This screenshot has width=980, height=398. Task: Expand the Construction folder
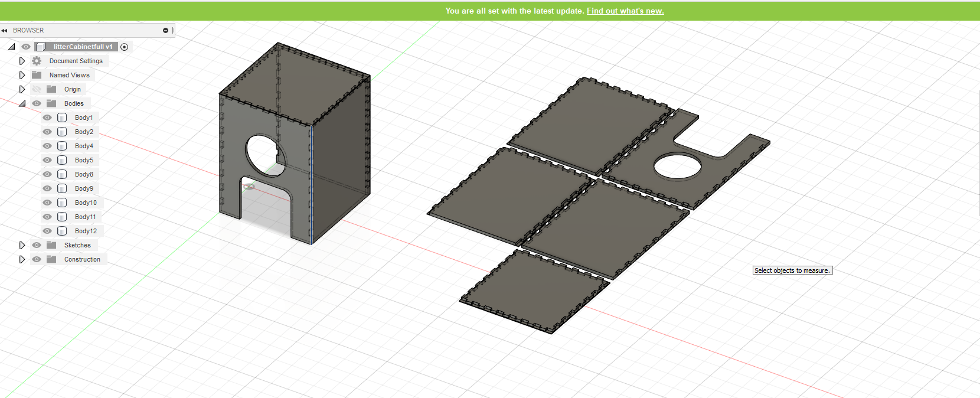click(x=22, y=259)
